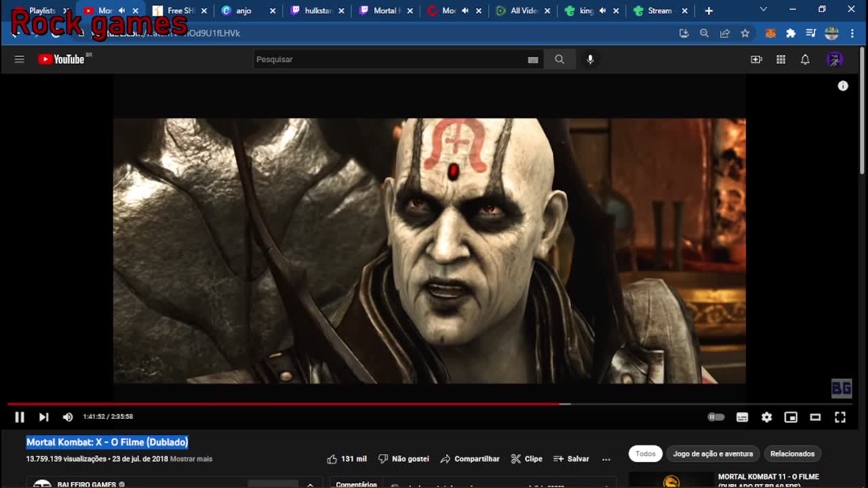The width and height of the screenshot is (868, 488).
Task: Select the Mortal Kombat: X video title
Action: 107,442
